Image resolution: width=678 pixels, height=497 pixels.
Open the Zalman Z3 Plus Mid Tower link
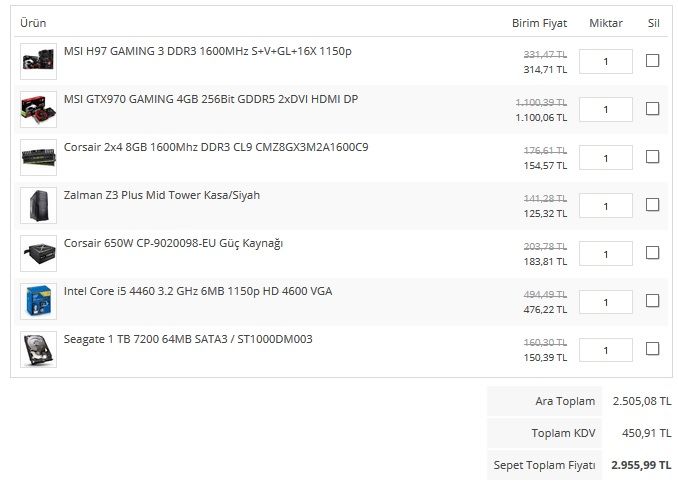pos(162,196)
